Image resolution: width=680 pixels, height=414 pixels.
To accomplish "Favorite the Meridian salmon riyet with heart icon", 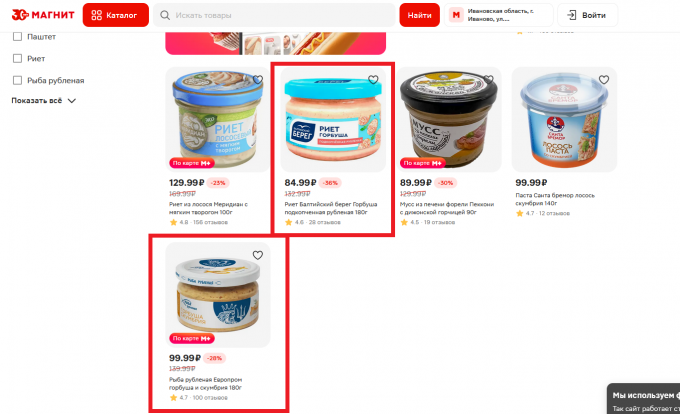I will (258, 80).
